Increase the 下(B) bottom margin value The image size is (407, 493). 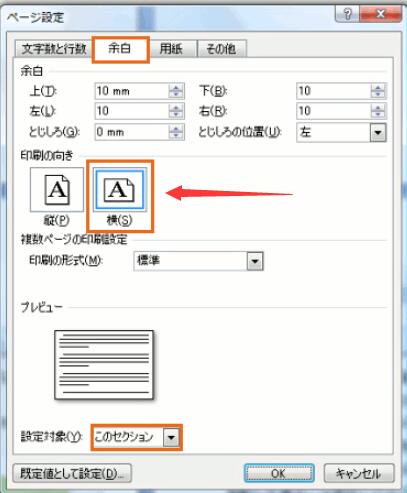coord(378,87)
